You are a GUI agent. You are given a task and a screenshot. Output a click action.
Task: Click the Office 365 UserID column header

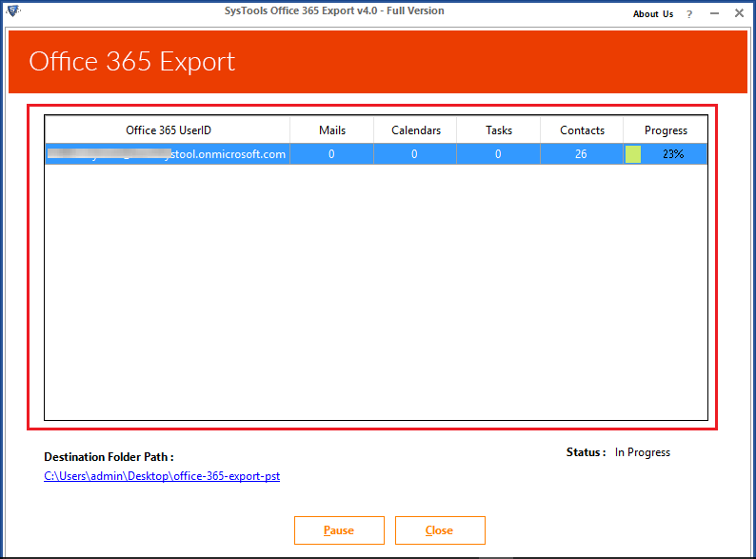(168, 130)
